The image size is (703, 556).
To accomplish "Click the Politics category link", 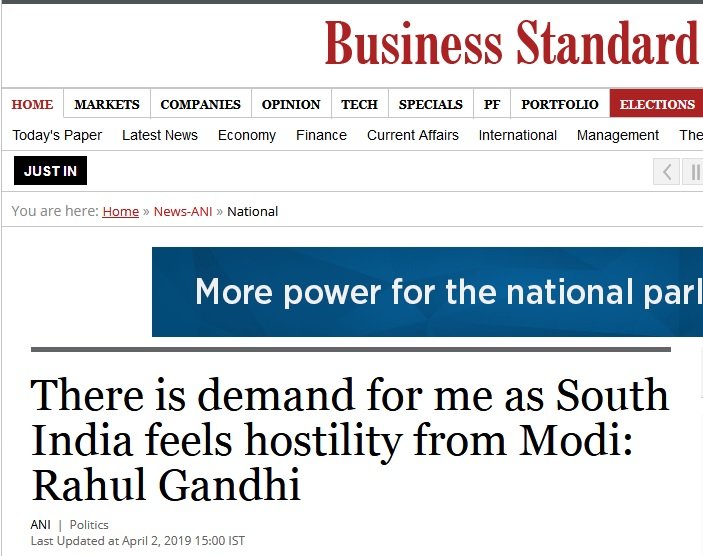I will tap(89, 525).
